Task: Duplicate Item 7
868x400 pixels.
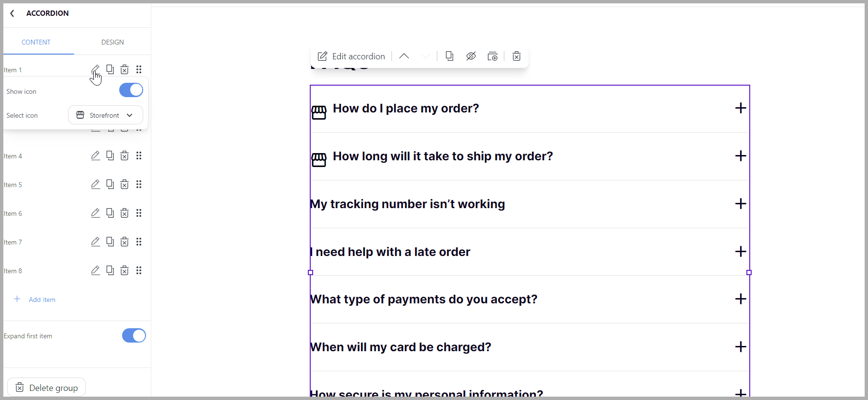Action: (110, 242)
